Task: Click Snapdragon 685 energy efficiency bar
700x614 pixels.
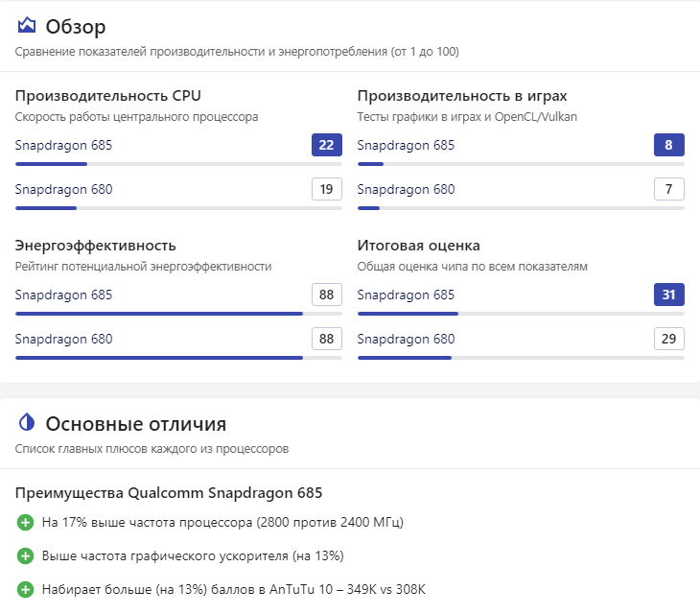Action: (178, 314)
